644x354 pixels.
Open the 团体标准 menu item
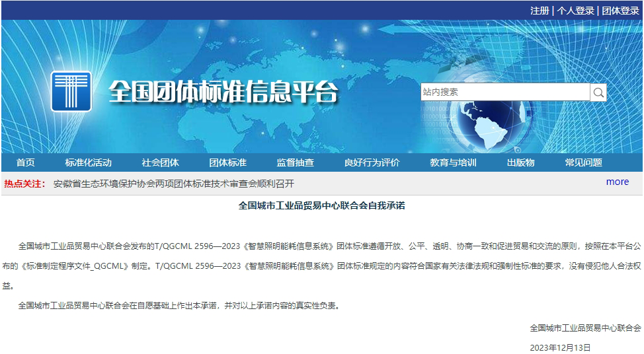coord(228,162)
